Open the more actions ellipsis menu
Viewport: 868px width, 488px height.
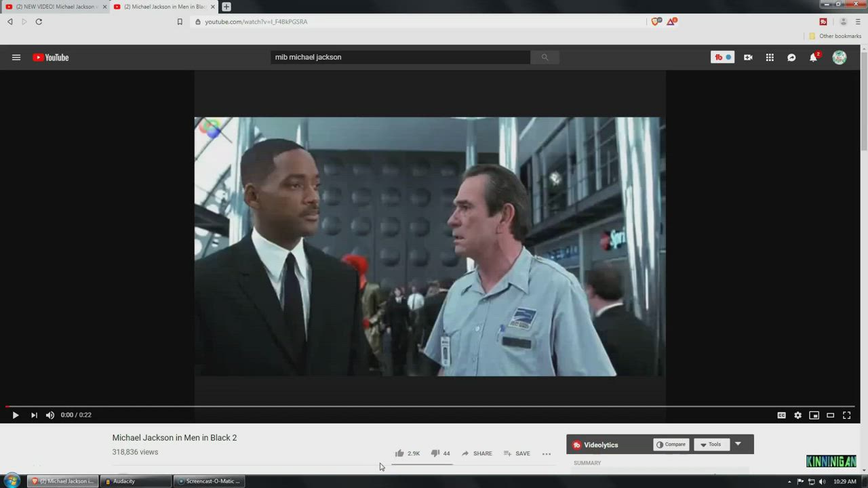tap(547, 453)
